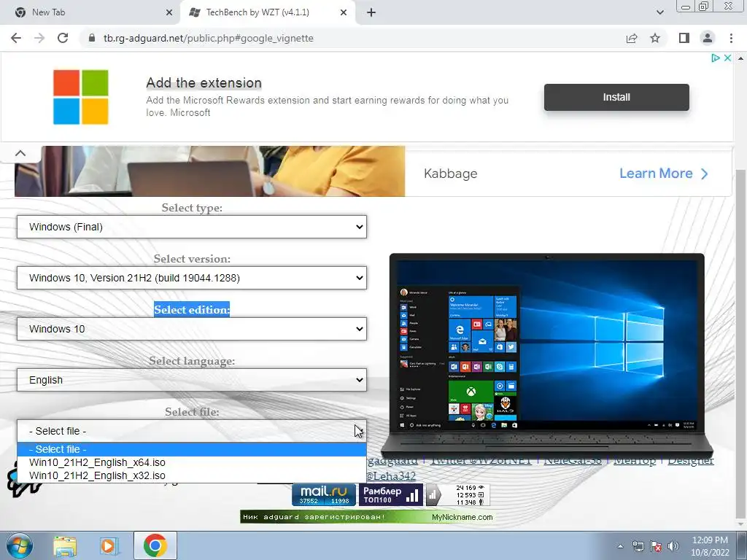Open the Select edition dropdown
The width and height of the screenshot is (747, 560).
[x=192, y=329]
